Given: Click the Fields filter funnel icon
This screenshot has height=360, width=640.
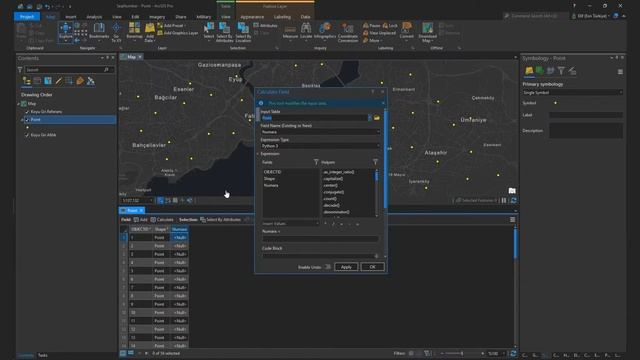Looking at the screenshot, I should pyautogui.click(x=316, y=162).
